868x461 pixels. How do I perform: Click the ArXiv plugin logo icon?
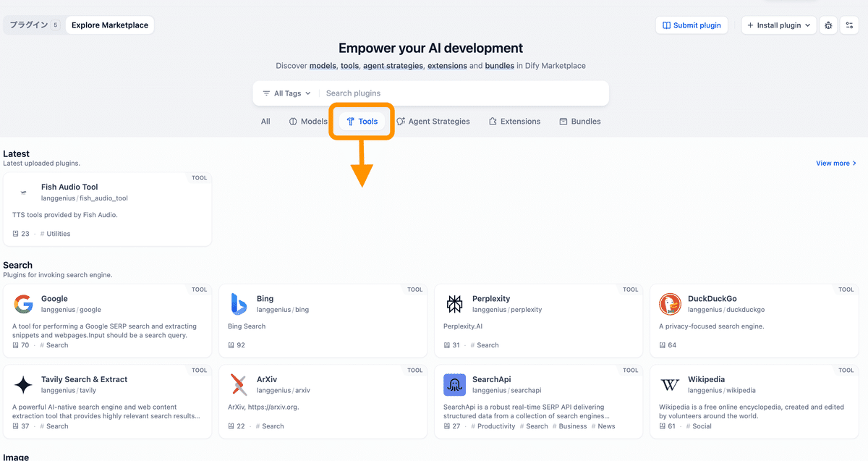(239, 384)
